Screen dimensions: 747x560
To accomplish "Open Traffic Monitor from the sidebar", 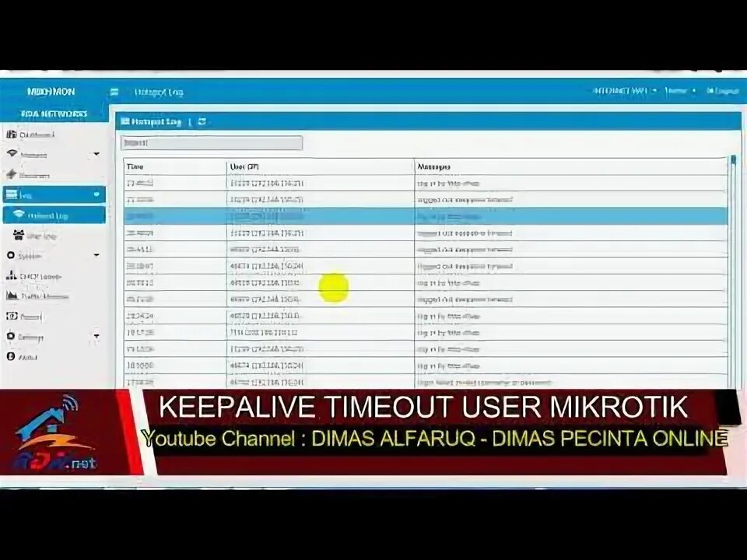I will [54, 296].
